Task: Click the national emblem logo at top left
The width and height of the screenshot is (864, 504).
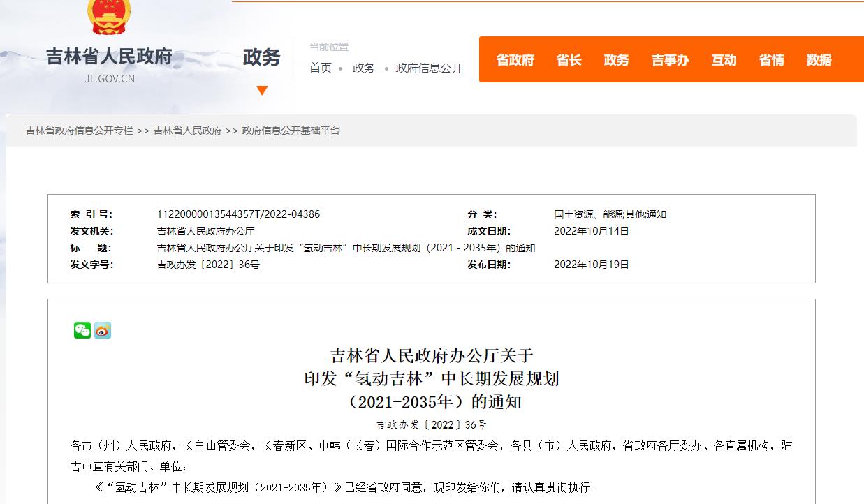Action: pos(108,15)
